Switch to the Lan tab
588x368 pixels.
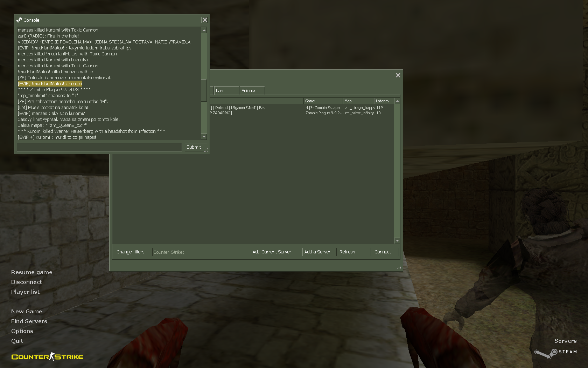point(226,91)
